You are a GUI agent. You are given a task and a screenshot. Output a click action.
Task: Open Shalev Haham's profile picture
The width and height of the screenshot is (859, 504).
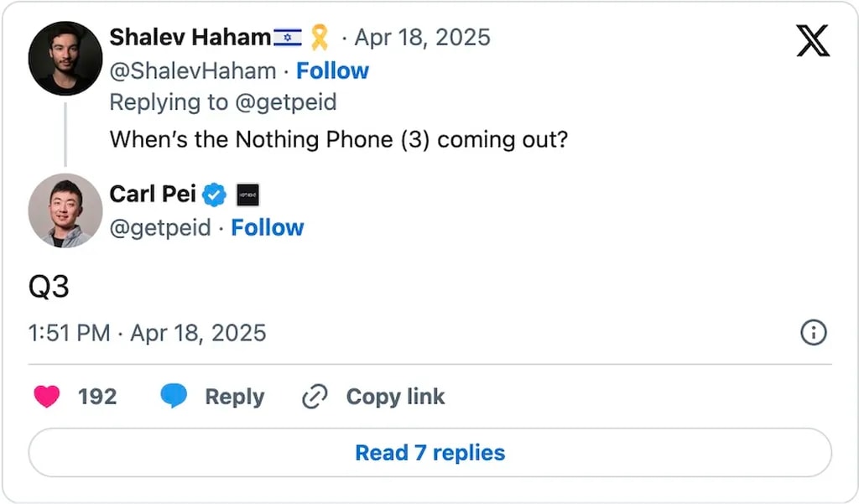coord(65,59)
